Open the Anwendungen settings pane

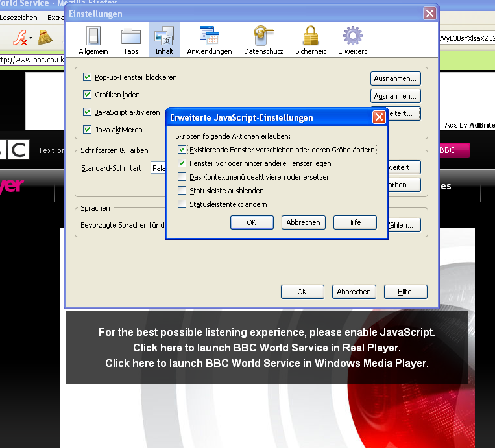pyautogui.click(x=210, y=40)
